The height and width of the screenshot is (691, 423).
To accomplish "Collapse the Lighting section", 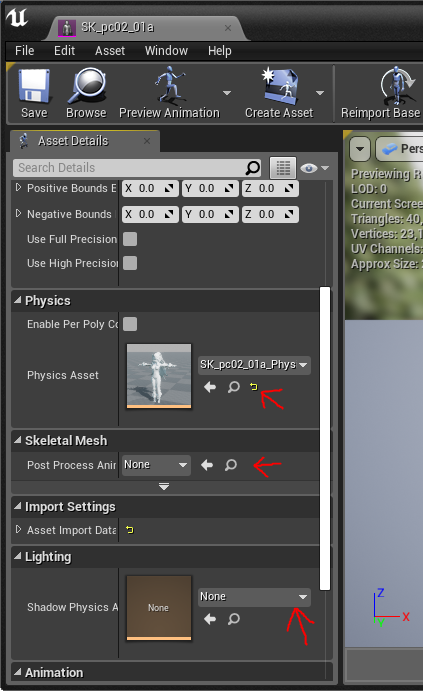I will [x=18, y=556].
